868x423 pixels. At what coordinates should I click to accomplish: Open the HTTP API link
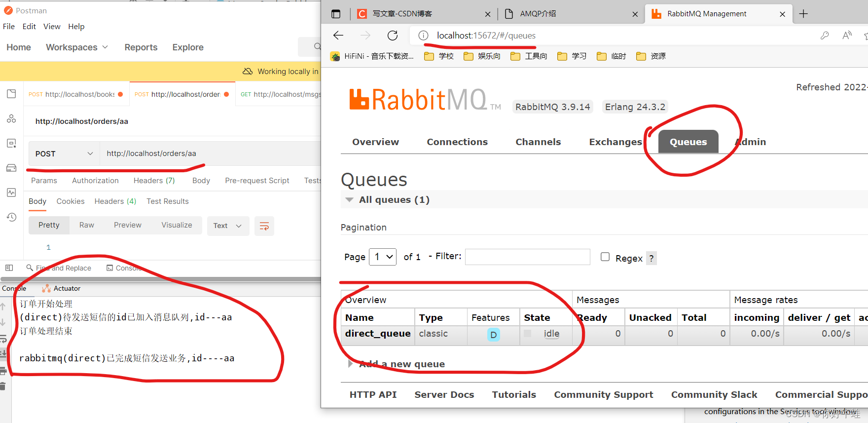click(x=373, y=395)
